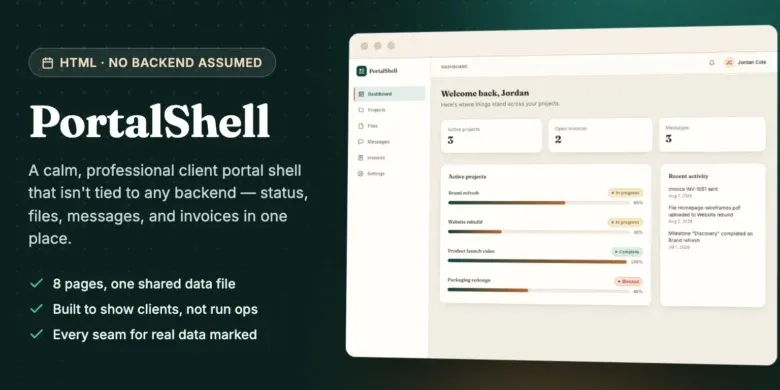Click the 'Product launch video' project name
The width and height of the screenshot is (780, 390).
[471, 251]
